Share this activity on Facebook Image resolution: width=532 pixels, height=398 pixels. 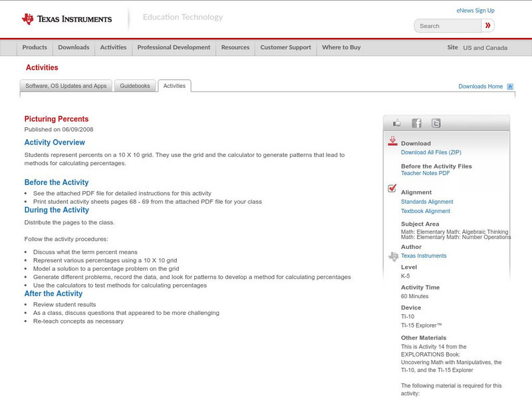[x=416, y=122]
